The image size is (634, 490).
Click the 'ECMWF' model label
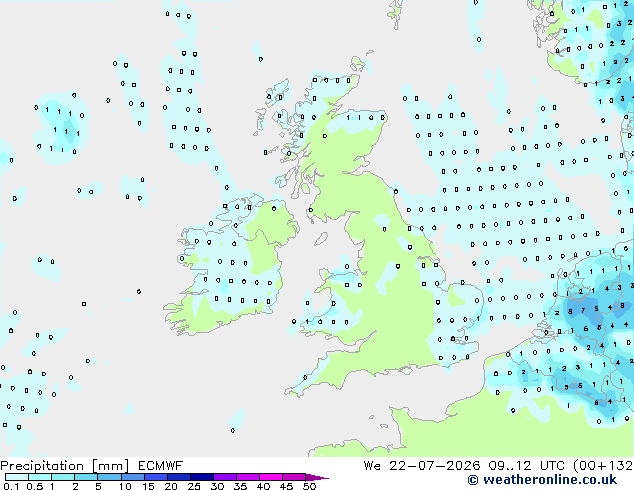(161, 466)
